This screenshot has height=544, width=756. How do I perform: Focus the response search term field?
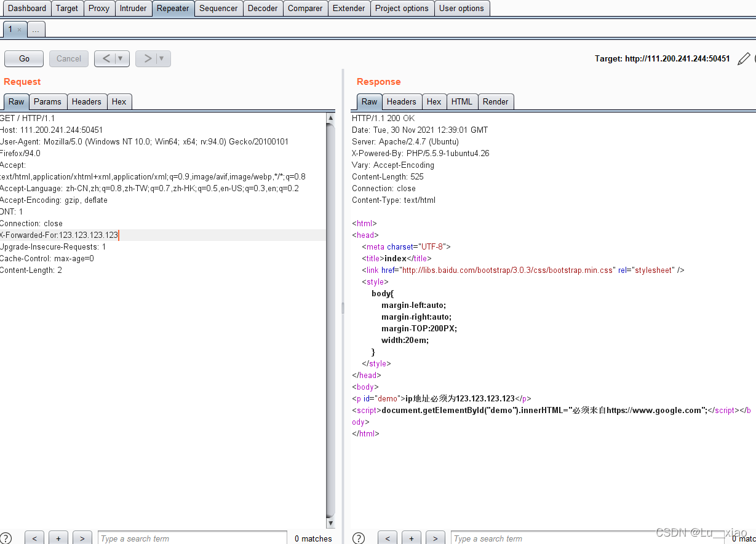click(x=587, y=538)
